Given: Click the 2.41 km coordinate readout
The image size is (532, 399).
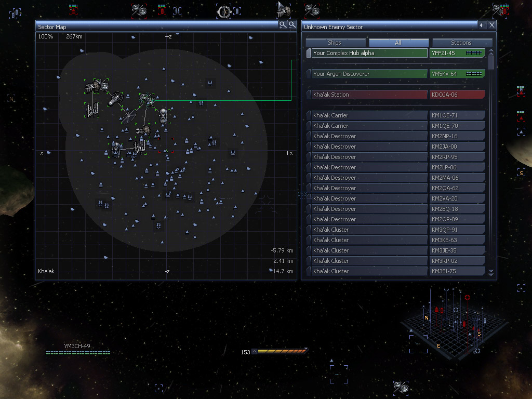Looking at the screenshot, I should click(283, 261).
